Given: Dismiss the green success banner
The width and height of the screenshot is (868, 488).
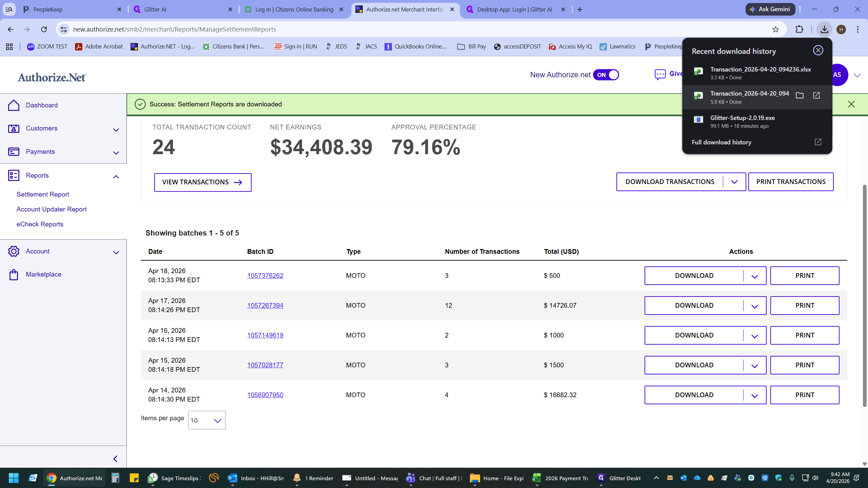Looking at the screenshot, I should pyautogui.click(x=851, y=104).
